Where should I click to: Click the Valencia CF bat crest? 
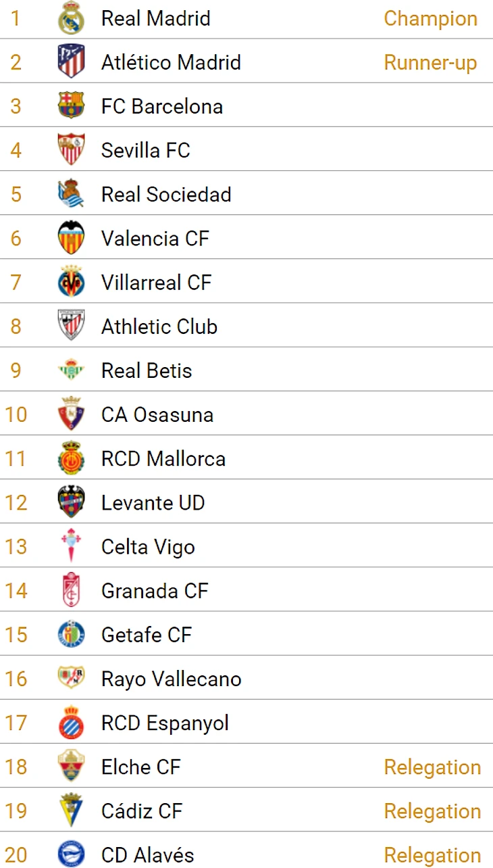[71, 238]
